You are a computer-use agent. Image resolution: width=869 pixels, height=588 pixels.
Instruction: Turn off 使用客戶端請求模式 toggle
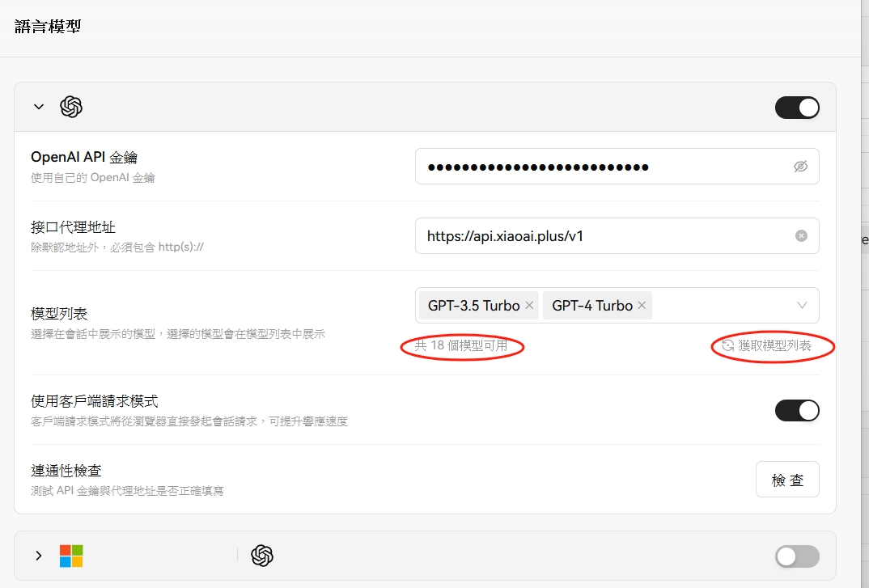[797, 411]
